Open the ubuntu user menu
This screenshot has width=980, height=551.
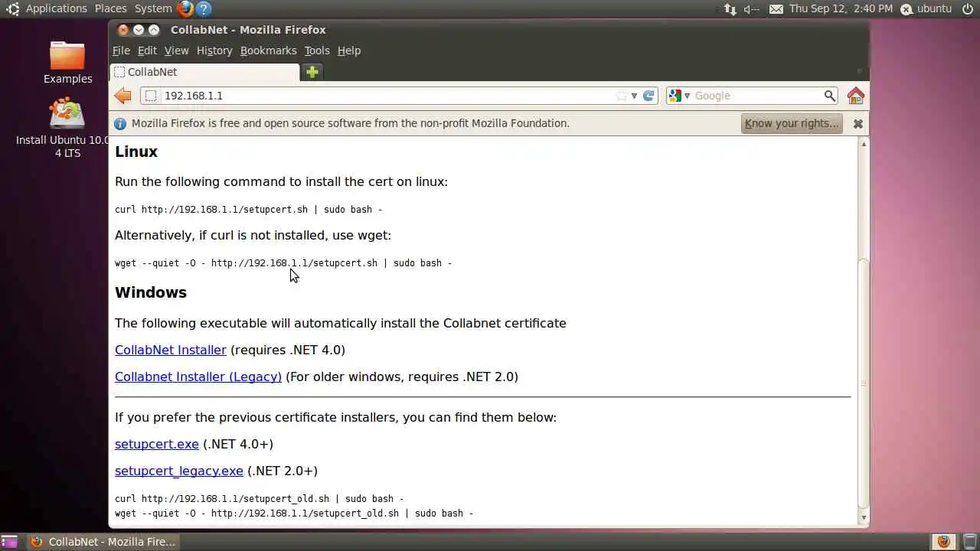[x=926, y=9]
